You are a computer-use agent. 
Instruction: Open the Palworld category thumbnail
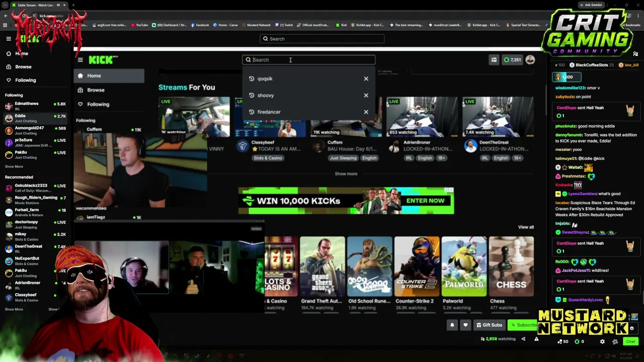(x=464, y=266)
